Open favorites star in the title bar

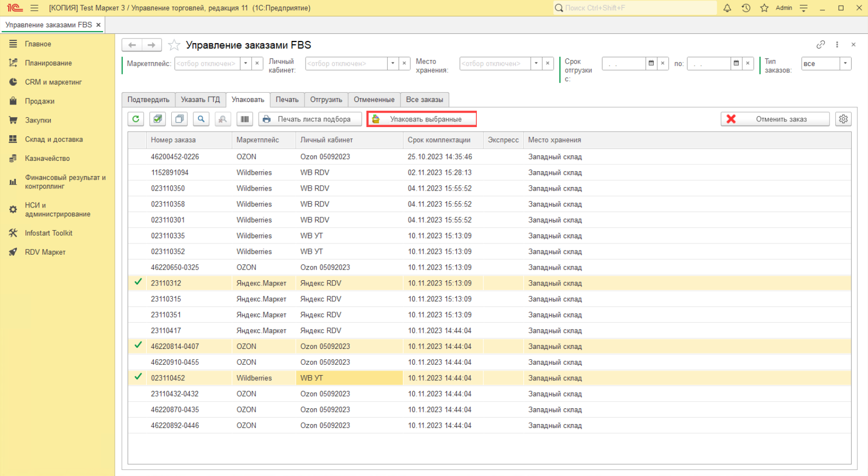pos(764,8)
